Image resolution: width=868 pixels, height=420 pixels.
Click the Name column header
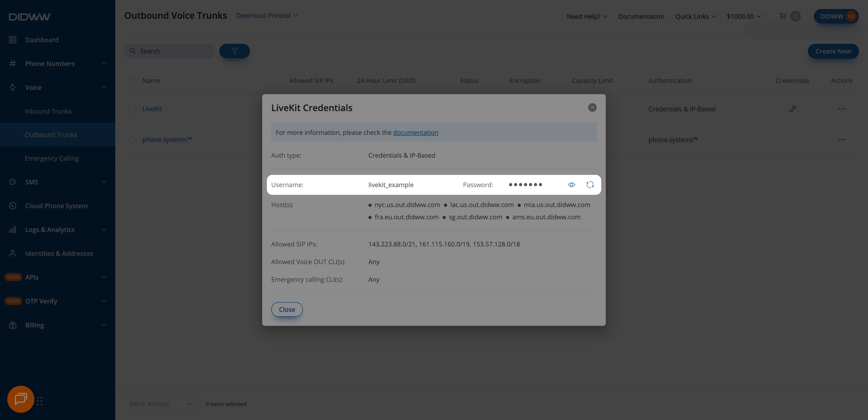coord(151,80)
